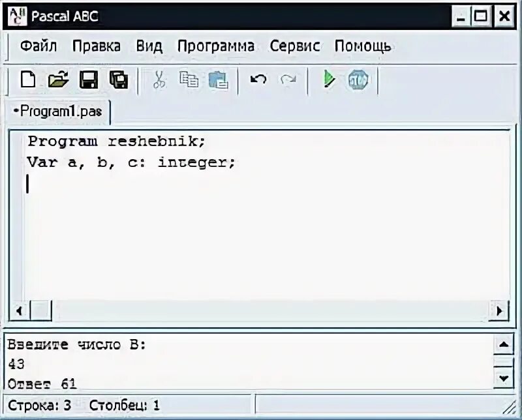Open the Вид menu
Image resolution: width=522 pixels, height=420 pixels.
point(149,46)
